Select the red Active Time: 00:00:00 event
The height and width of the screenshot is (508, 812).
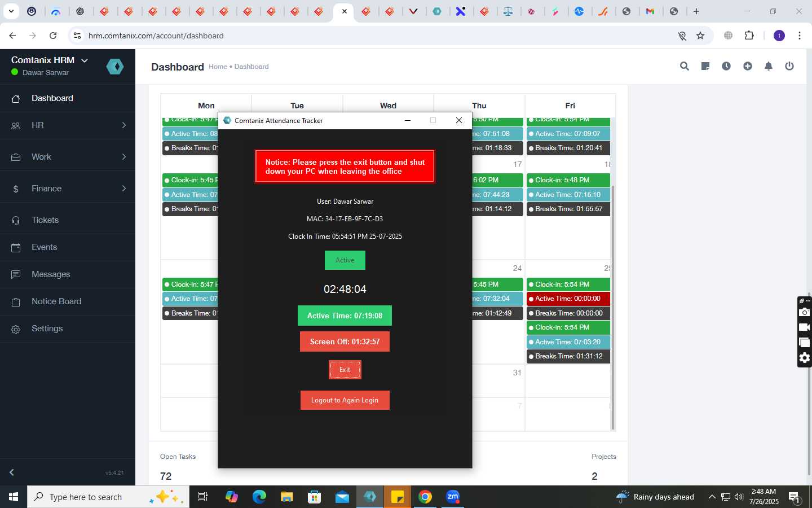[x=568, y=299]
